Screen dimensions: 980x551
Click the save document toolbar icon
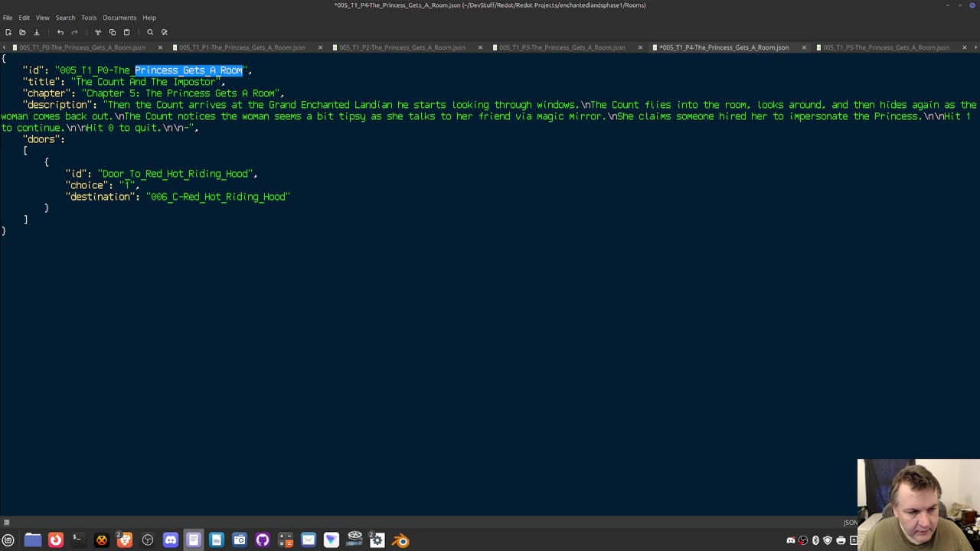click(36, 32)
